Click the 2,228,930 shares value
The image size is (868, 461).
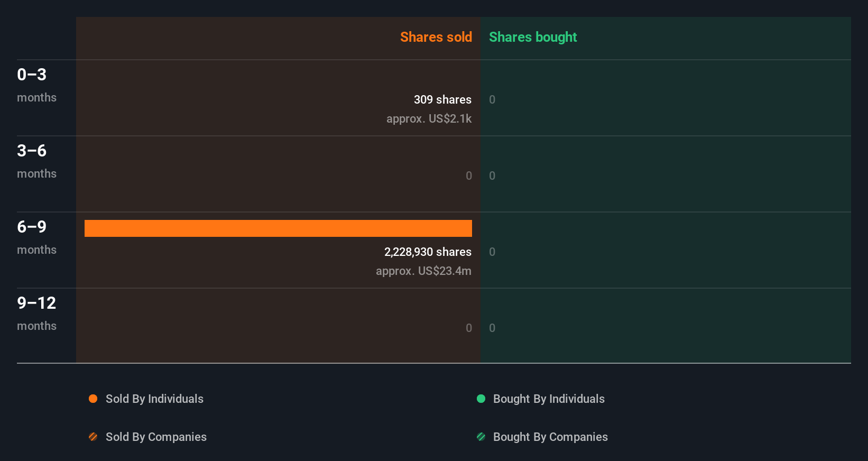(x=428, y=252)
